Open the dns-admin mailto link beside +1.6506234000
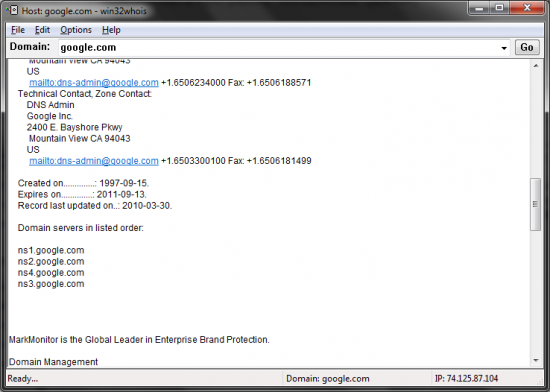The width and height of the screenshot is (550, 392). coord(94,83)
